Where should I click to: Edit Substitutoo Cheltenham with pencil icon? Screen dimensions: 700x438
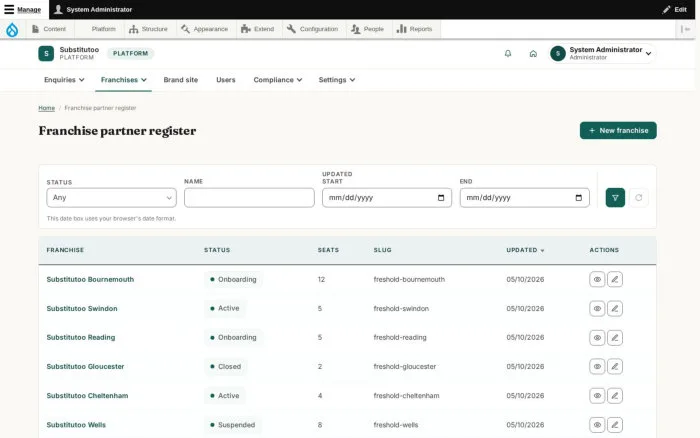pos(615,396)
